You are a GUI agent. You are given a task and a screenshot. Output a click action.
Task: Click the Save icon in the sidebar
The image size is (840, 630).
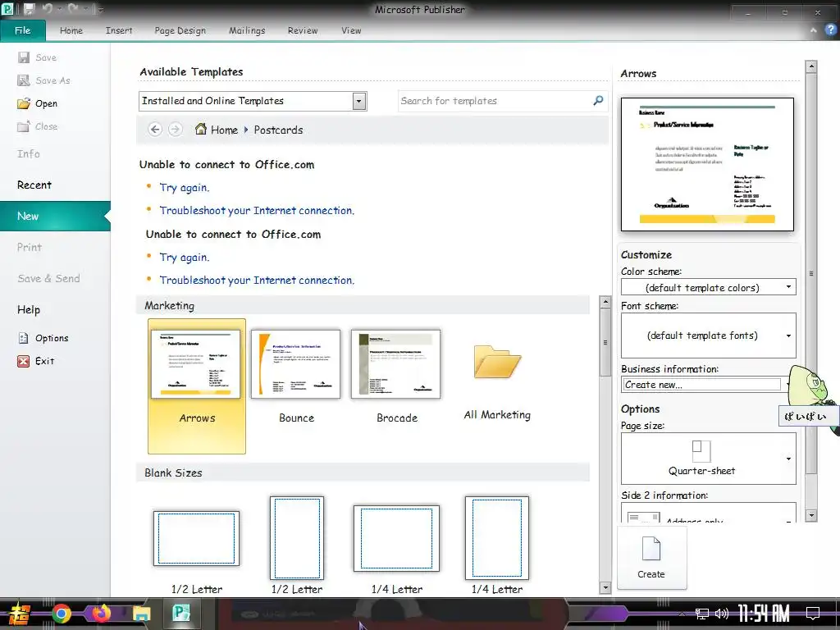click(x=24, y=57)
